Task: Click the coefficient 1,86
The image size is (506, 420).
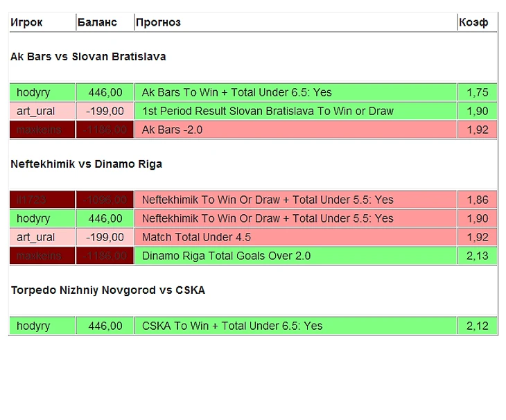Action: (x=478, y=200)
